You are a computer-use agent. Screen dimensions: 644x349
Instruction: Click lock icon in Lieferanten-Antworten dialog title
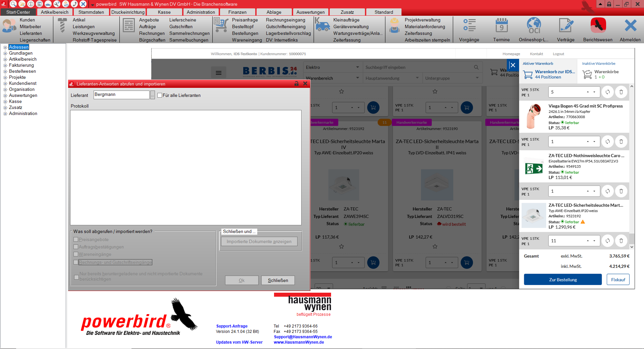297,84
